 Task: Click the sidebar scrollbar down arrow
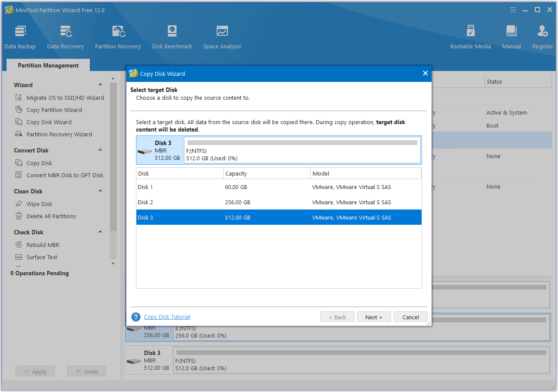click(113, 263)
